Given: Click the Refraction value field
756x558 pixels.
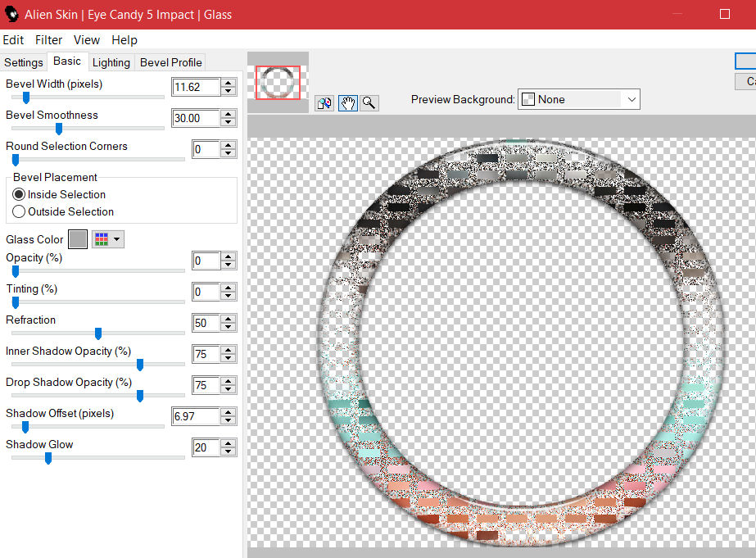Looking at the screenshot, I should tap(206, 323).
